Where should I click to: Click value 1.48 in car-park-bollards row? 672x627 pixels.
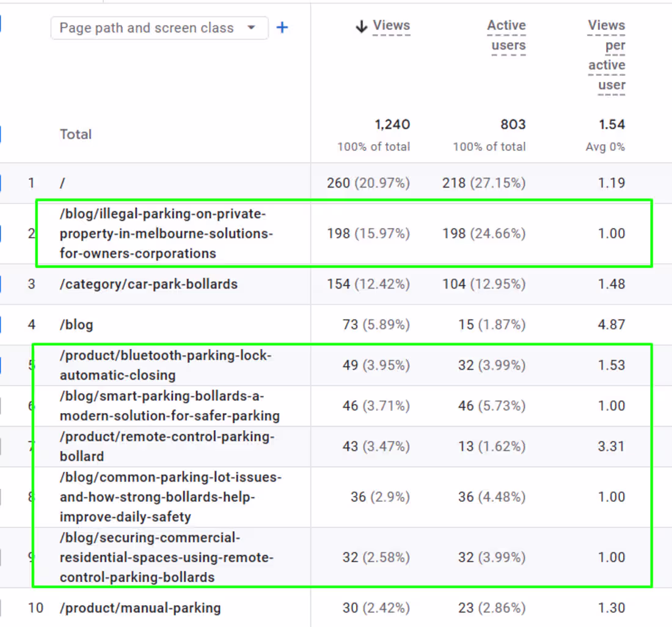(612, 284)
